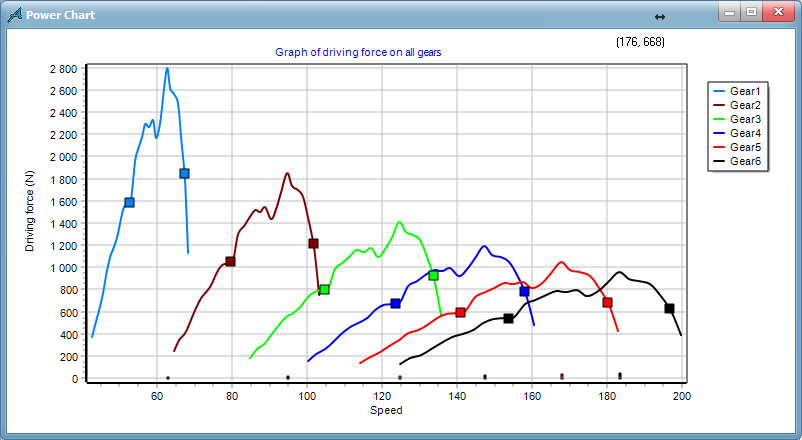Select Gear4 legend entry
Image resolution: width=802 pixels, height=440 pixels.
tap(737, 133)
